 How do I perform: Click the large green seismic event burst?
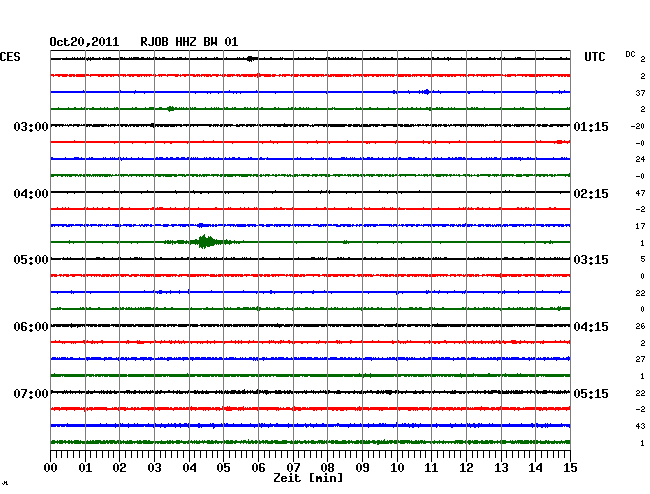click(x=204, y=242)
